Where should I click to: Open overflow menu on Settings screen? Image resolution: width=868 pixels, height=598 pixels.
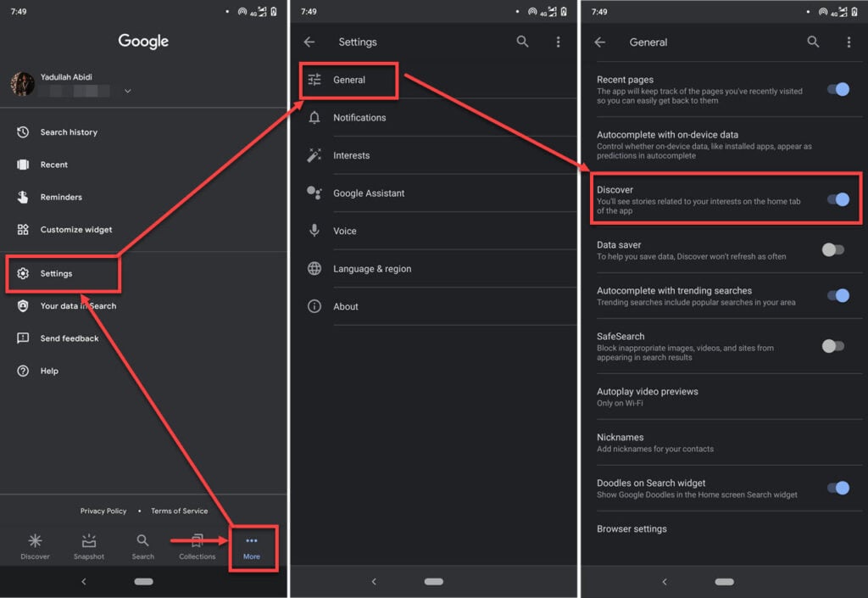(x=558, y=42)
